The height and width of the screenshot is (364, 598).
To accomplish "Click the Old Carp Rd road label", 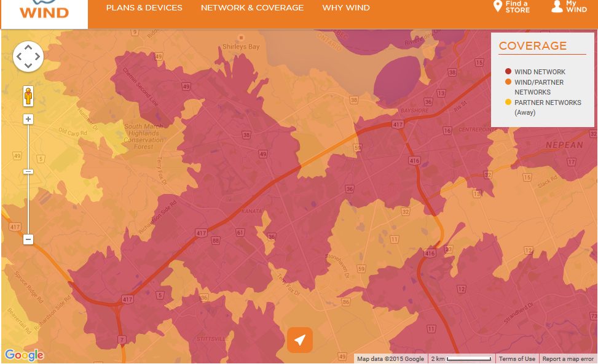I will (73, 132).
